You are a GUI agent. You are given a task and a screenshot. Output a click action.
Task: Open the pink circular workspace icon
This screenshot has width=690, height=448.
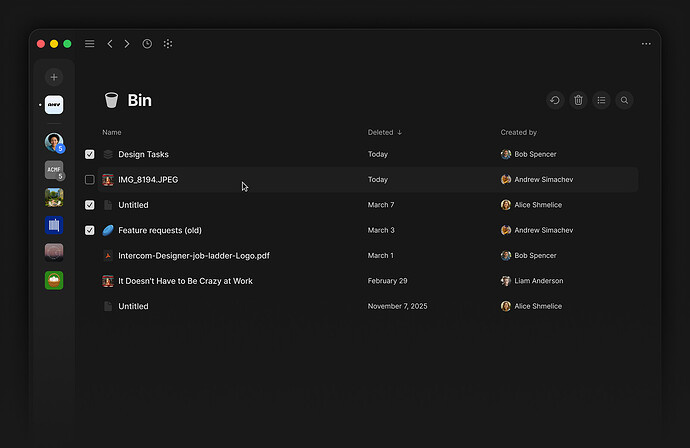(54, 253)
